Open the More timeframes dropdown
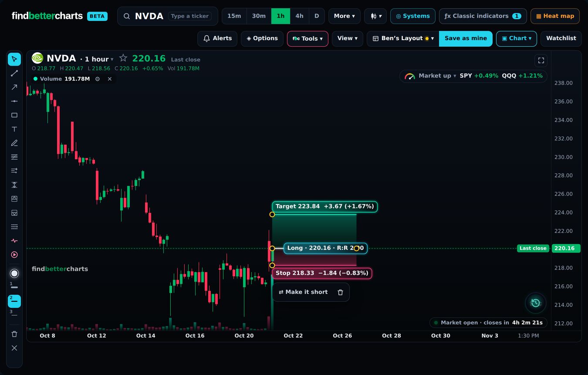Image resolution: width=588 pixels, height=375 pixels. [x=345, y=16]
